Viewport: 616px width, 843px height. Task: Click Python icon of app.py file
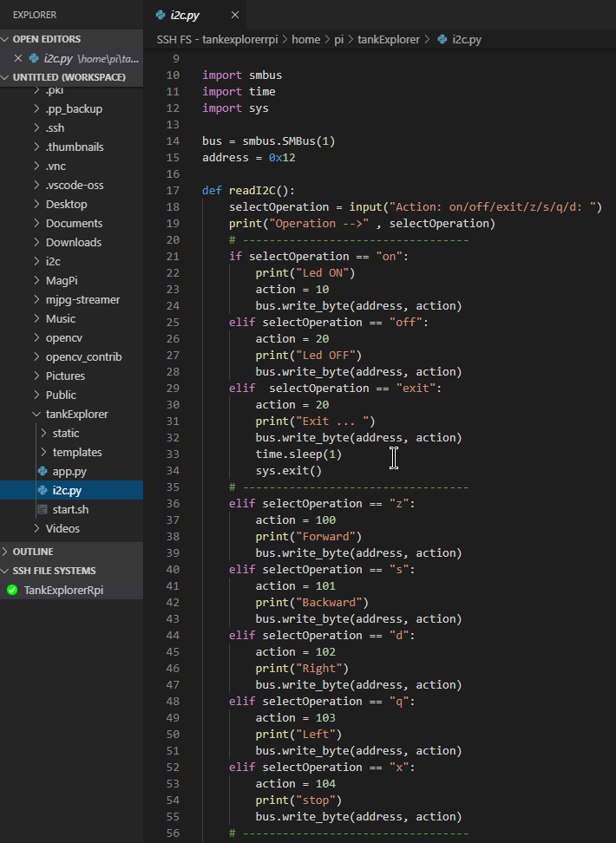(x=43, y=471)
